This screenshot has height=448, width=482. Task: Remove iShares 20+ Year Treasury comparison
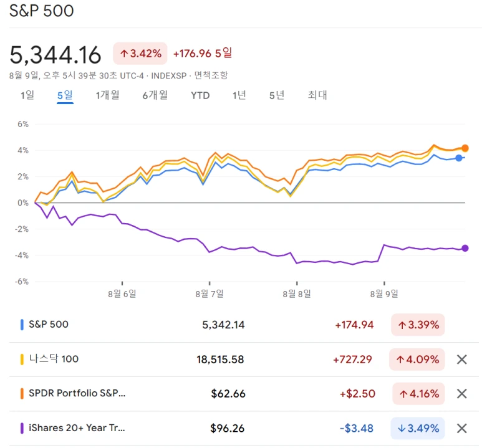[461, 428]
